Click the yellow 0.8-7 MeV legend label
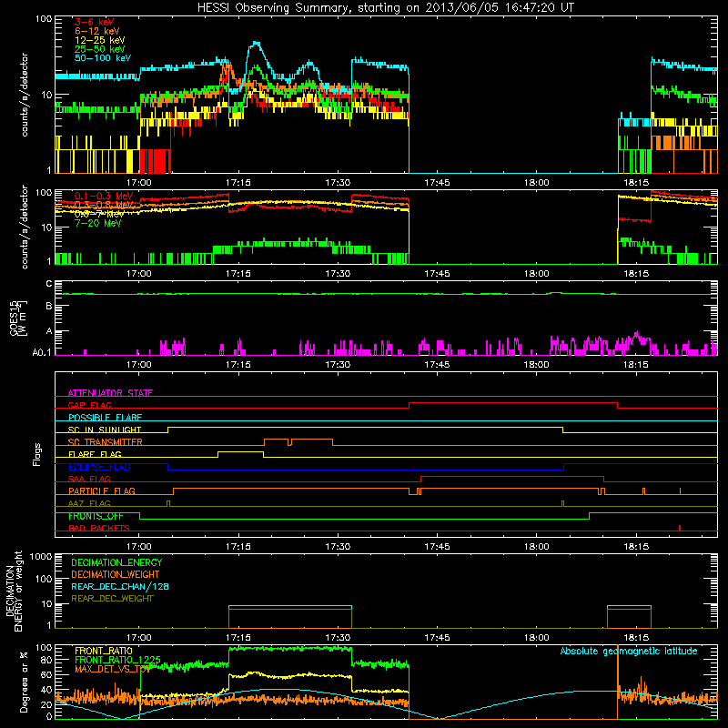Image resolution: width=728 pixels, height=728 pixels. click(x=99, y=214)
